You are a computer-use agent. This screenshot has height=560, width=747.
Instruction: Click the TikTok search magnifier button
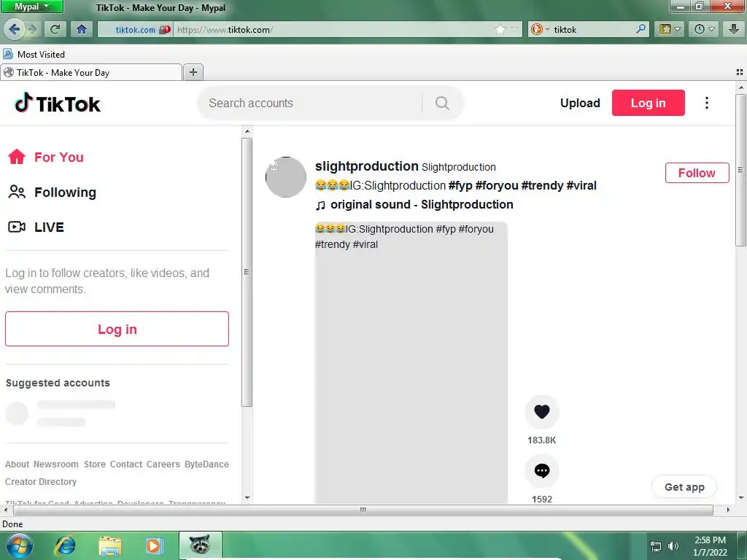click(442, 103)
